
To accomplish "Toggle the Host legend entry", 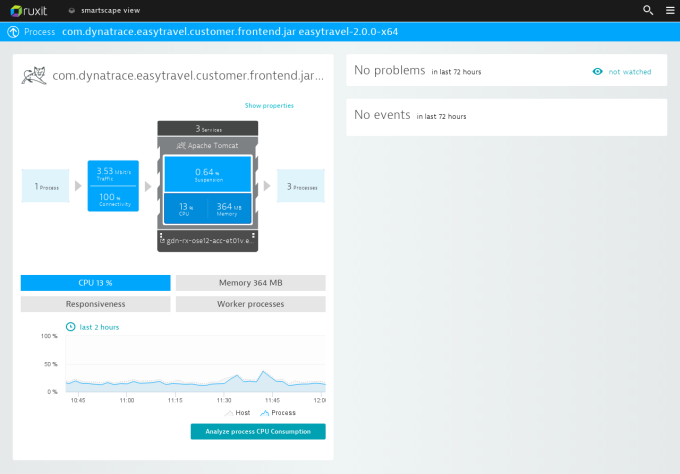I will (x=238, y=413).
